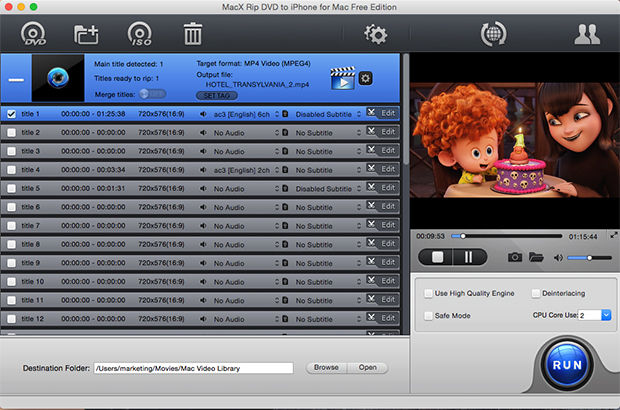Check the title 10 checkbox
The image size is (620, 410).
11,282
